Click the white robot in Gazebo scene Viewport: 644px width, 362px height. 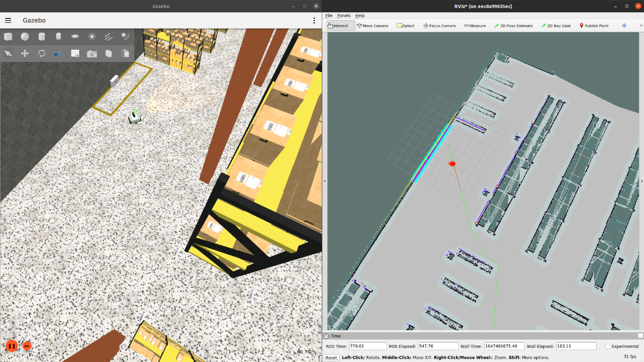click(135, 117)
